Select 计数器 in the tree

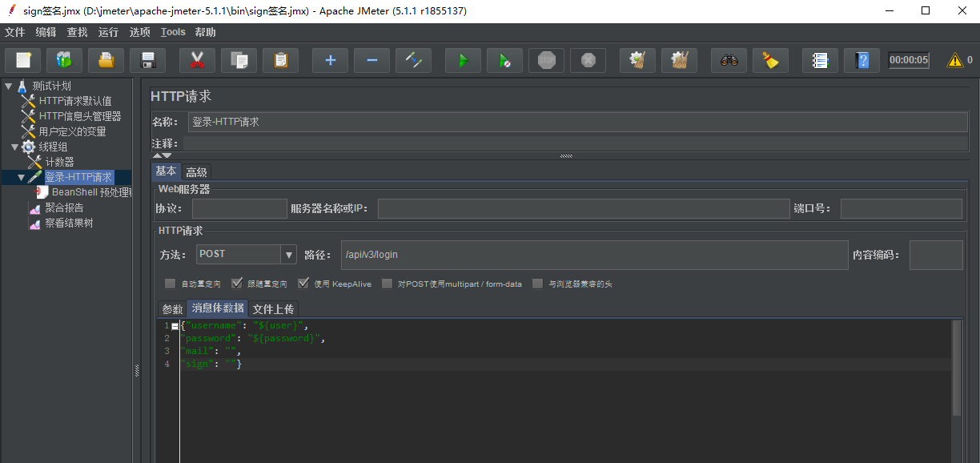coord(59,162)
